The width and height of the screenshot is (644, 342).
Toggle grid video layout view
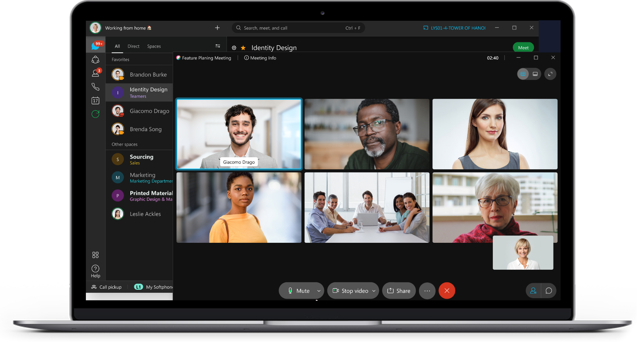coord(523,74)
